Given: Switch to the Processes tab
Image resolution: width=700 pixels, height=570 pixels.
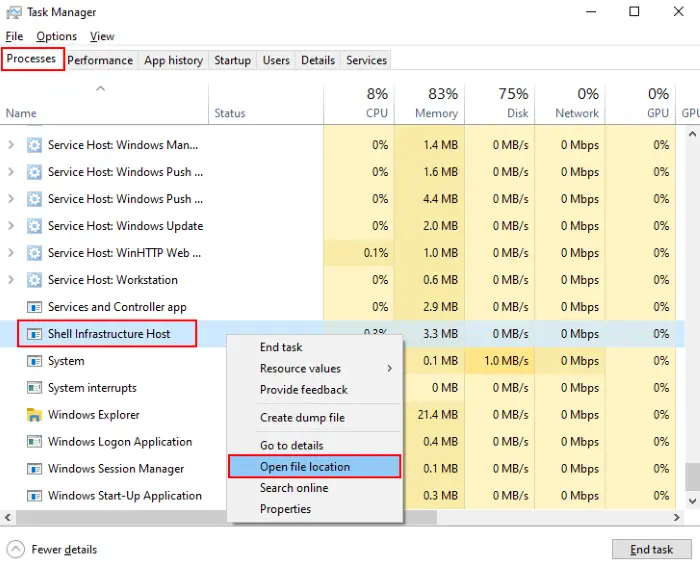Looking at the screenshot, I should click(32, 59).
